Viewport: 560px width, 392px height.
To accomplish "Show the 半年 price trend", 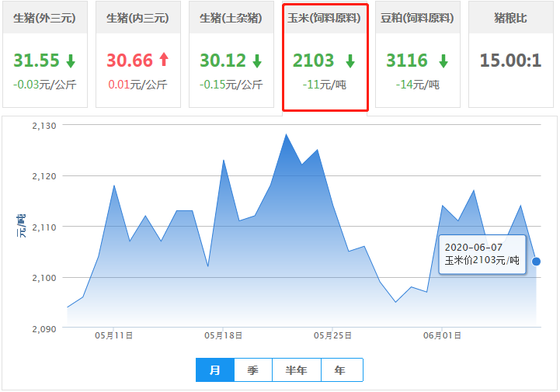I will click(297, 370).
